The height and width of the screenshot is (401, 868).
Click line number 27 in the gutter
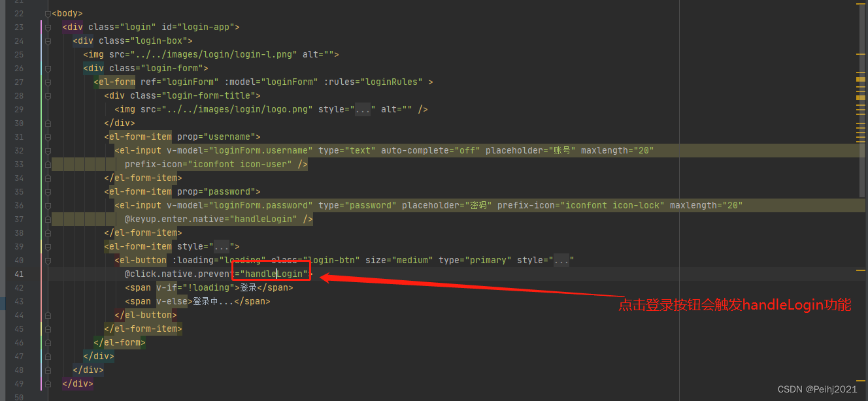pyautogui.click(x=18, y=82)
